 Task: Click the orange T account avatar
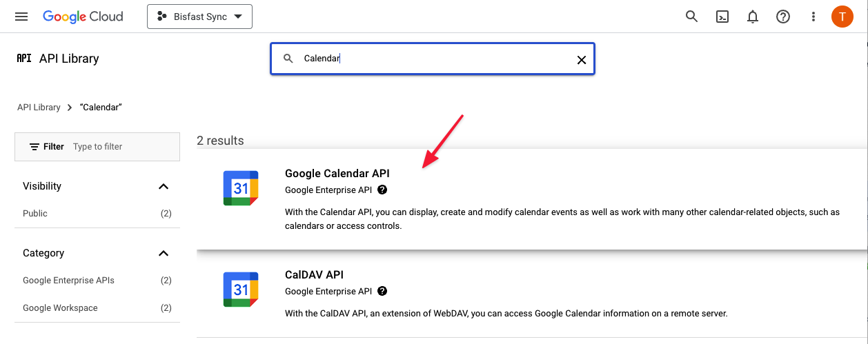tap(842, 17)
